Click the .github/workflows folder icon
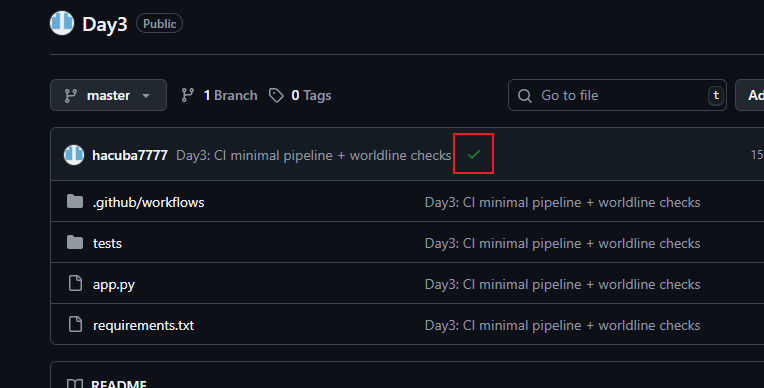This screenshot has width=764, height=388. pyautogui.click(x=75, y=201)
